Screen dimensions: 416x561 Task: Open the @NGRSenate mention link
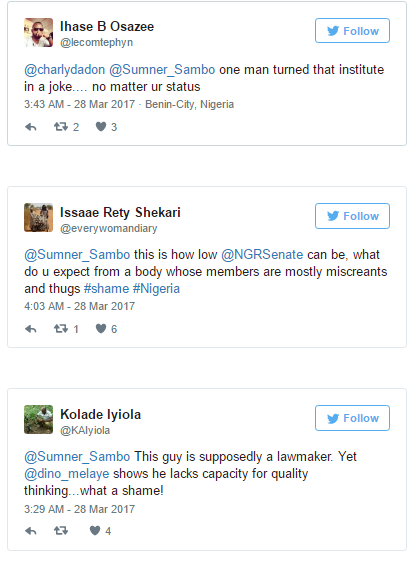click(262, 255)
